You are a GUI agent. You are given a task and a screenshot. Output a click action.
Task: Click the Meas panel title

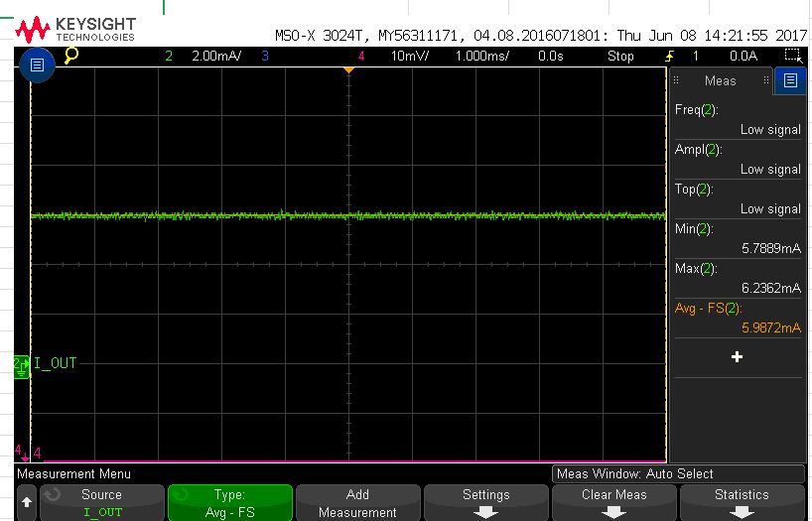(720, 80)
